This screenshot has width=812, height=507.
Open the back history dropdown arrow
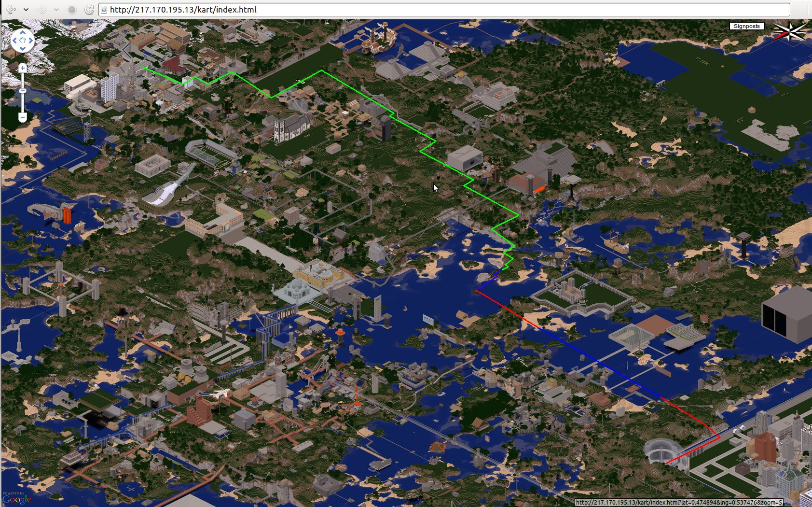26,10
